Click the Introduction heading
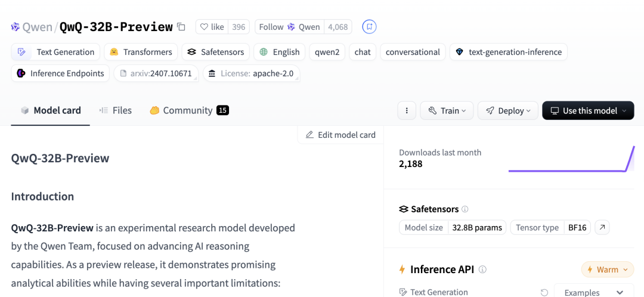This screenshot has height=297, width=644. (x=43, y=196)
